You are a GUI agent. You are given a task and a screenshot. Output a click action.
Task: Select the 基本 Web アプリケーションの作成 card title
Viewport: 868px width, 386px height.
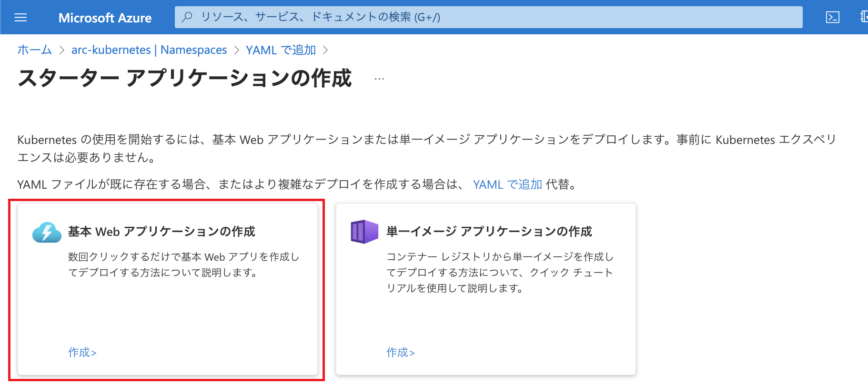click(161, 232)
